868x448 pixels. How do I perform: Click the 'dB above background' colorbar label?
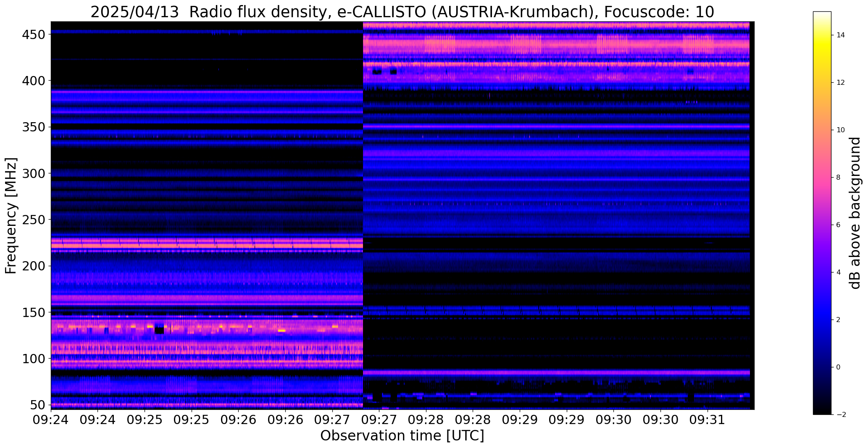coord(855,213)
